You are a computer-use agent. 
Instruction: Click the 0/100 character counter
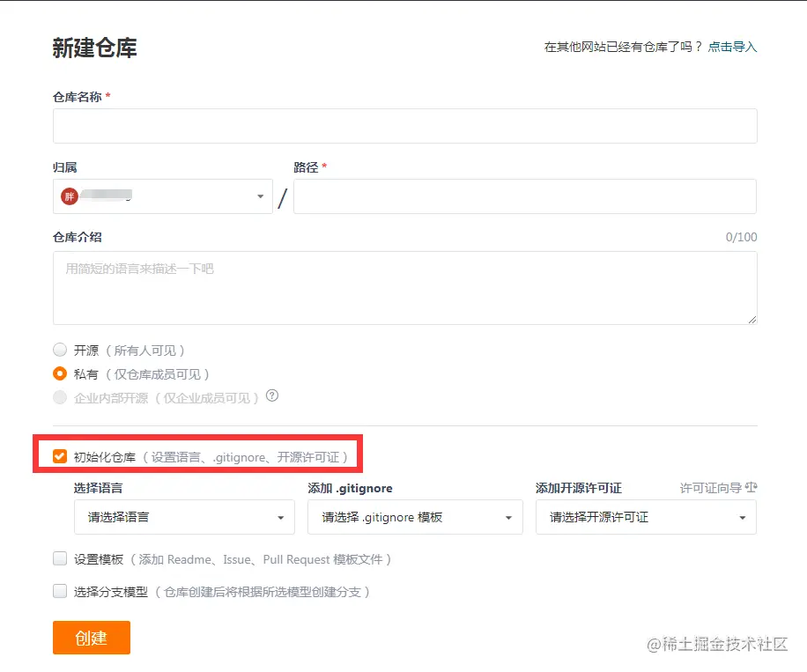coord(741,237)
